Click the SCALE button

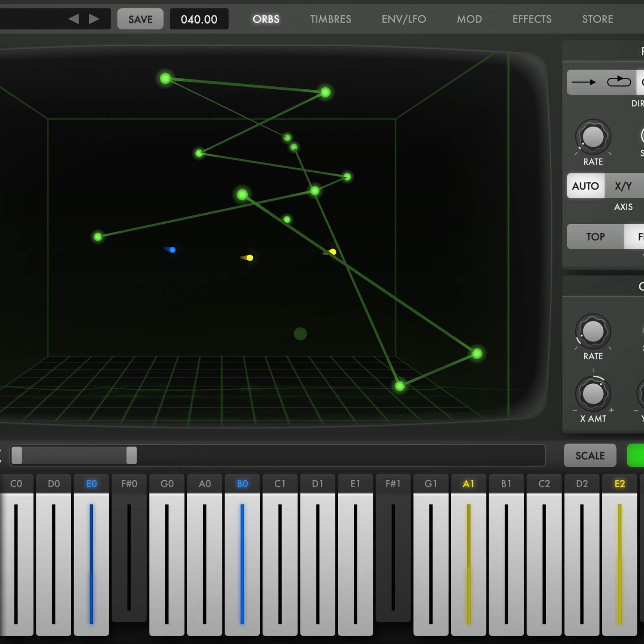click(x=590, y=456)
